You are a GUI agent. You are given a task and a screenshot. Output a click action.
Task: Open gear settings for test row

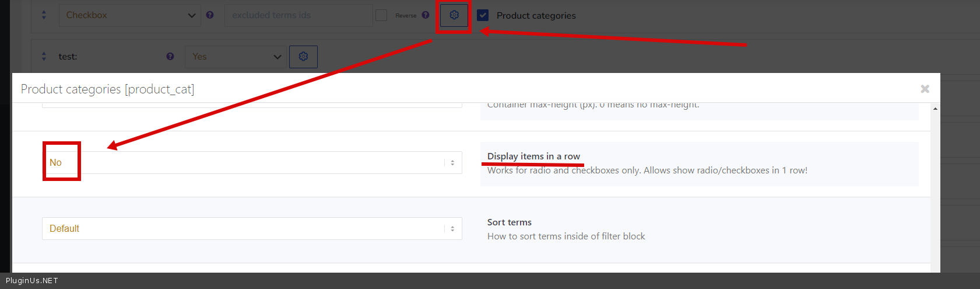click(303, 57)
